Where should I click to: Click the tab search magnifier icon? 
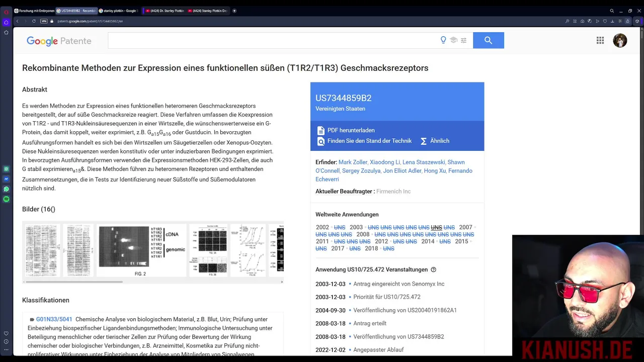(x=612, y=11)
